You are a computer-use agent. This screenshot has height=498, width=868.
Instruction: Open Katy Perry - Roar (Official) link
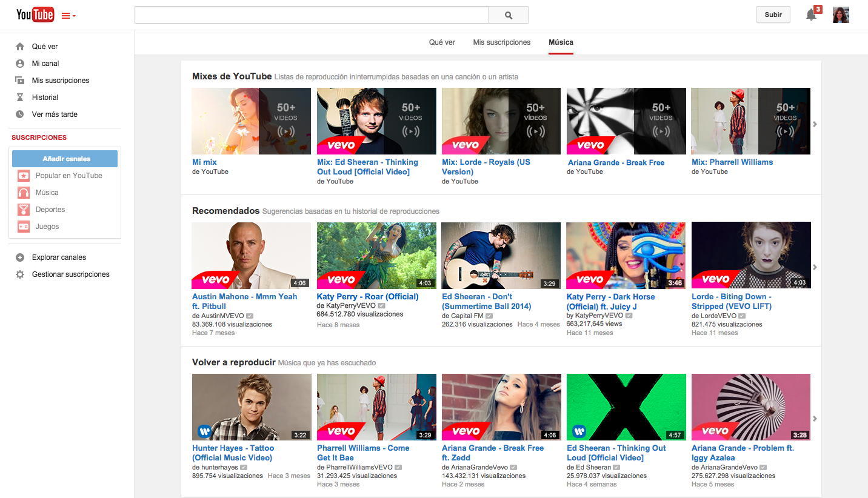tap(368, 297)
